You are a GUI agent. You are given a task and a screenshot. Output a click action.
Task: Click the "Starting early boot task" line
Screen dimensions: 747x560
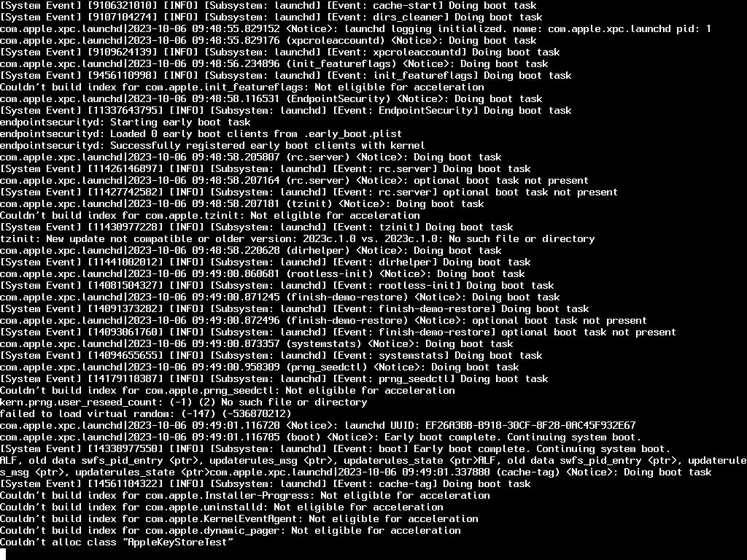[x=125, y=122]
